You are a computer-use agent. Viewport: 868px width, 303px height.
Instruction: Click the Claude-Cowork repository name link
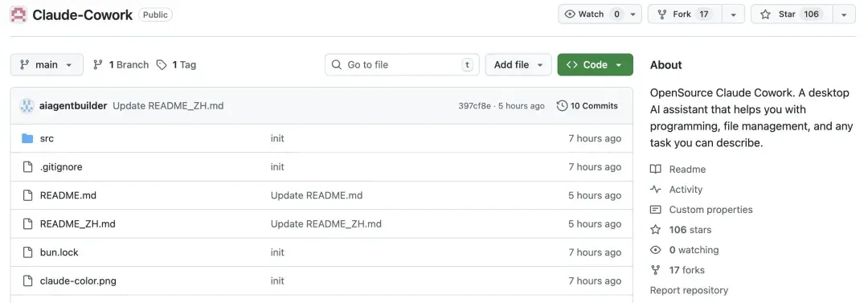click(x=83, y=15)
